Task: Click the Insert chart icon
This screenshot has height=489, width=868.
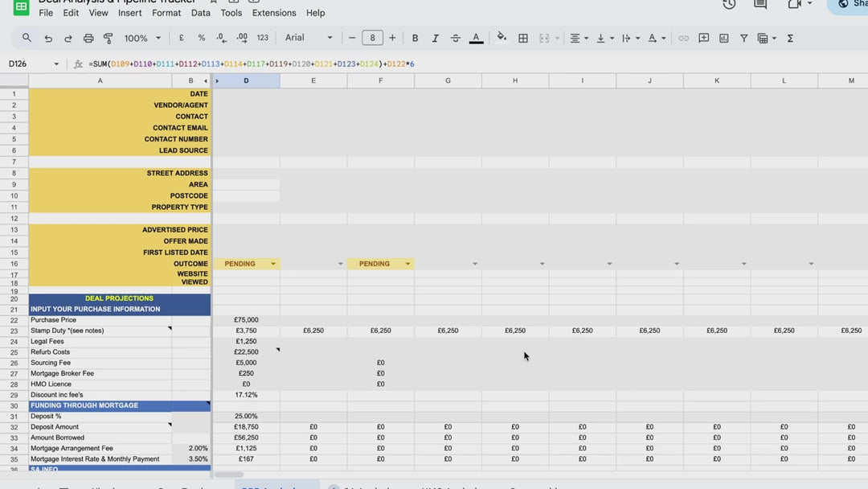Action: pyautogui.click(x=723, y=38)
